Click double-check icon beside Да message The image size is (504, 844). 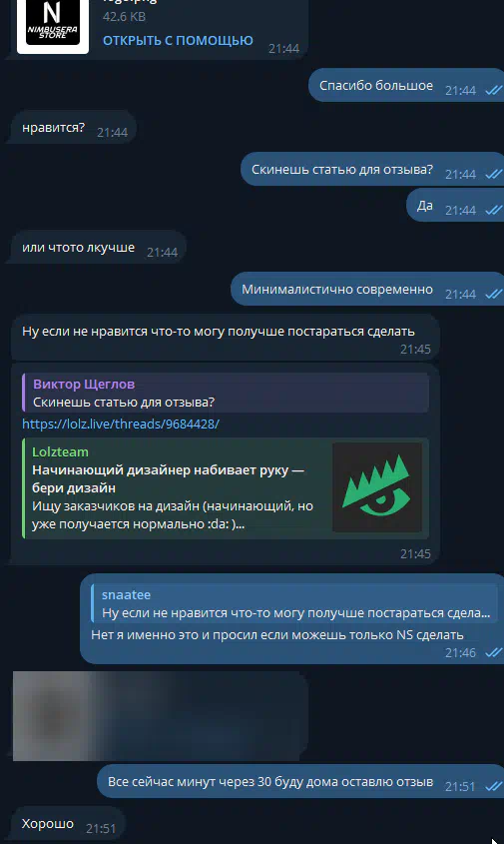click(493, 211)
